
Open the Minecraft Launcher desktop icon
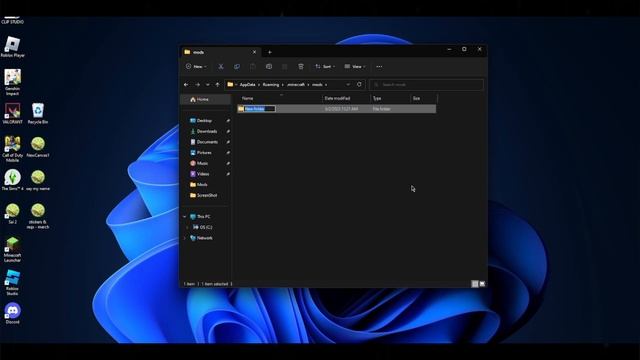click(x=12, y=249)
